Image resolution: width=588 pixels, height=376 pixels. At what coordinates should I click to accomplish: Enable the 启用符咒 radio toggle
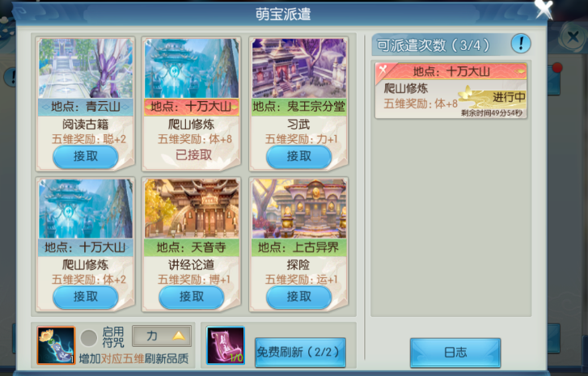[89, 338]
